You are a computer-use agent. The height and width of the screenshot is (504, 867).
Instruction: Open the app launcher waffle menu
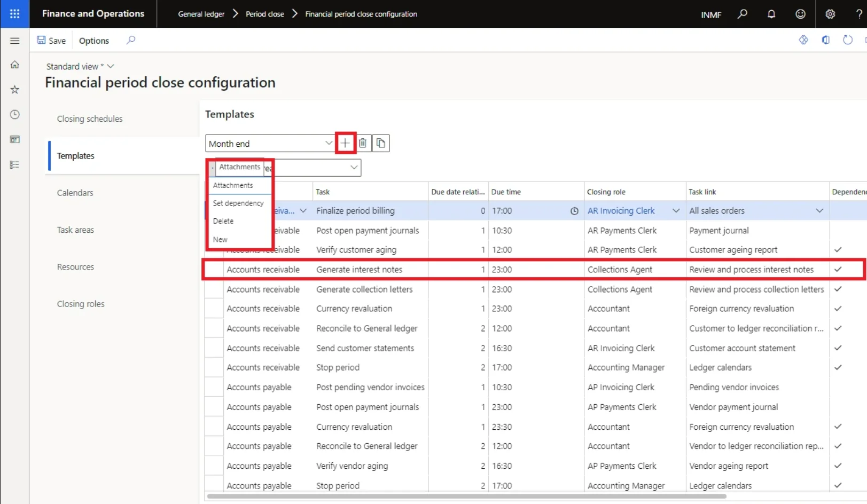[14, 14]
